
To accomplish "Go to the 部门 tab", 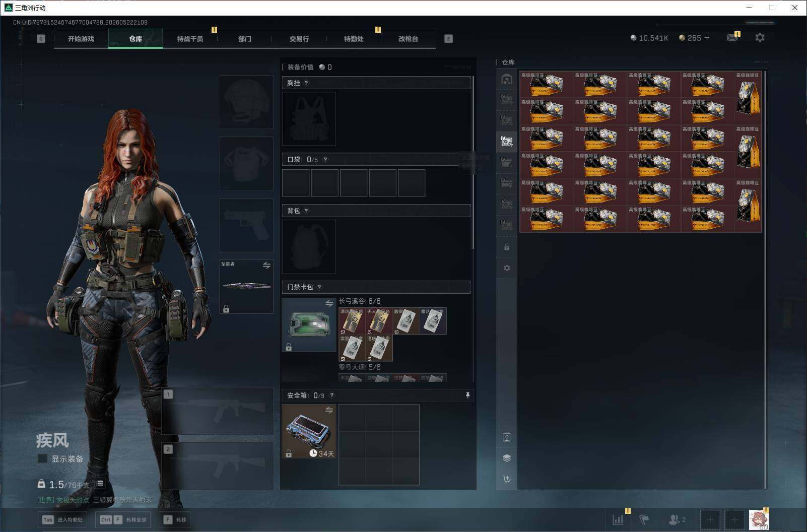I will point(245,39).
